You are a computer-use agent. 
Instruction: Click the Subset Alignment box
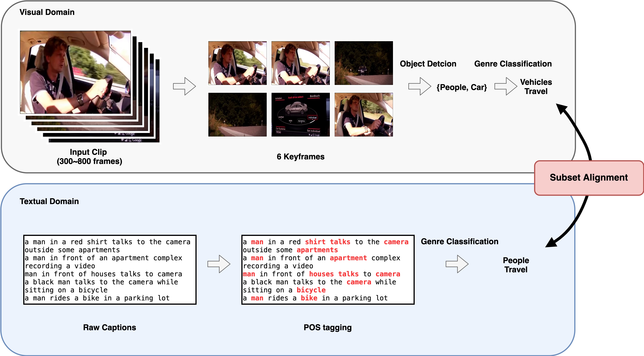coord(589,178)
